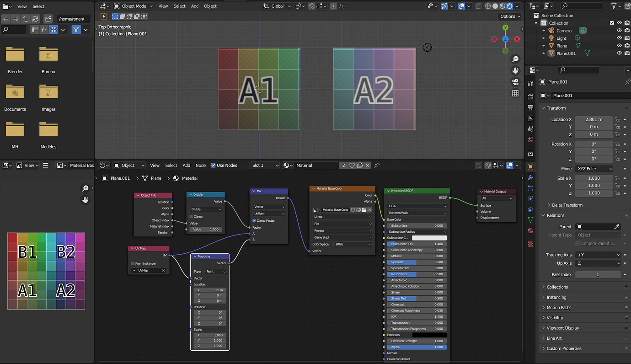631x364 pixels.
Task: Select the Z axis on the navigation gizmo
Action: (505, 39)
